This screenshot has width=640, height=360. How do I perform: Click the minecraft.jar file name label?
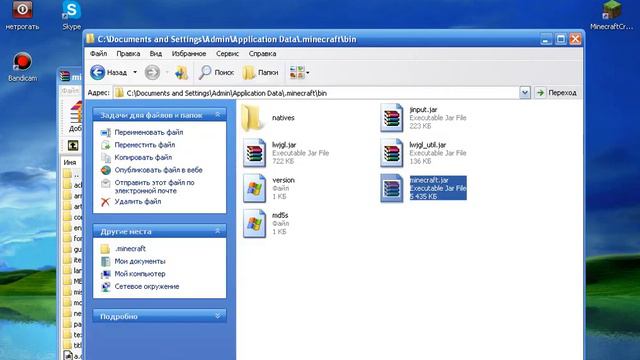click(x=429, y=180)
